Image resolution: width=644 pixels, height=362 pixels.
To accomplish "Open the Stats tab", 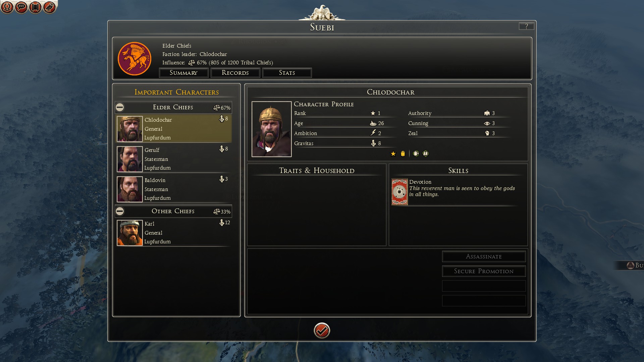I will point(287,73).
